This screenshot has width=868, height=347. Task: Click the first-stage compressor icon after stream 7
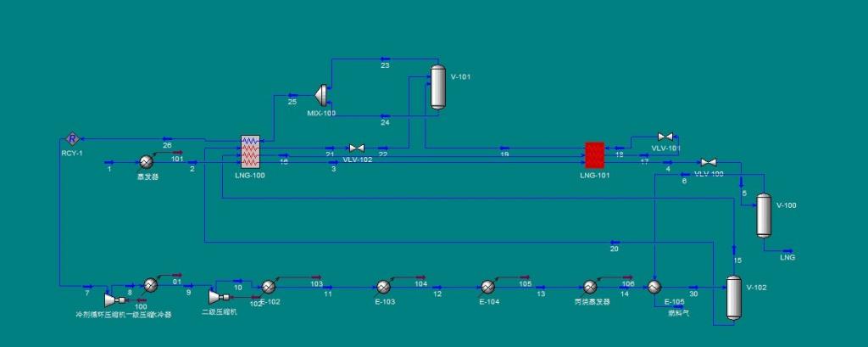point(114,299)
